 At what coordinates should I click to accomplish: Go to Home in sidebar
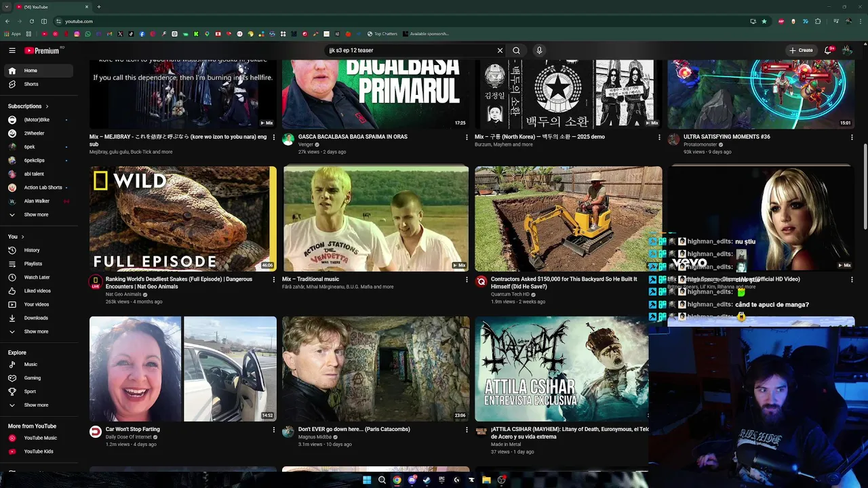click(39, 70)
